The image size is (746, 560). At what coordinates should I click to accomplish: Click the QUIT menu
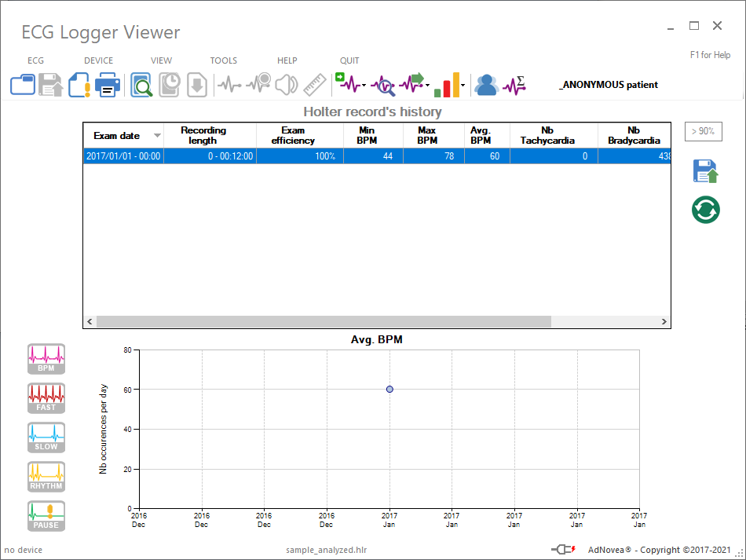coord(349,60)
